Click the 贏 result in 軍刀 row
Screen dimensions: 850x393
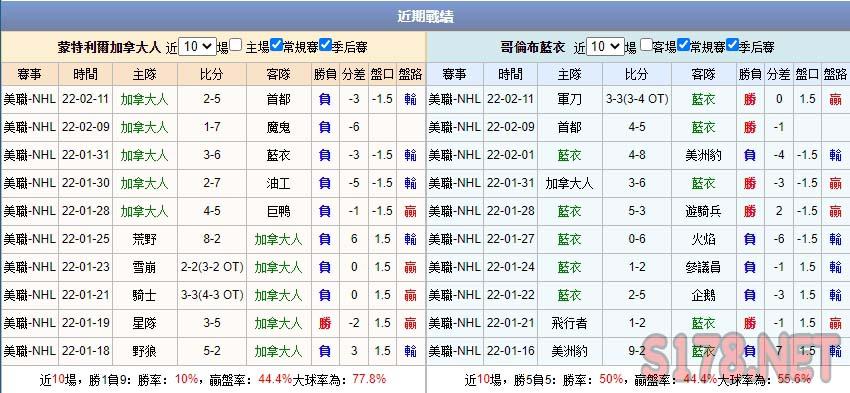835,99
